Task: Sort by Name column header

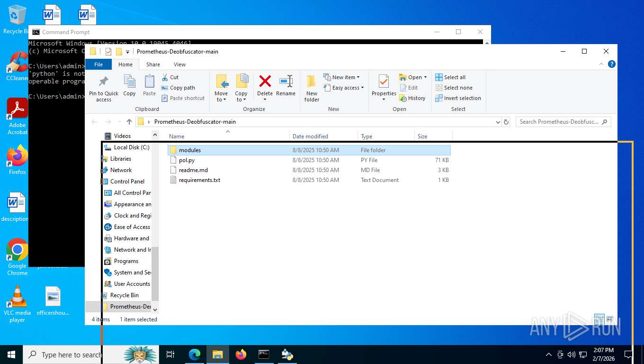Action: 227,136
